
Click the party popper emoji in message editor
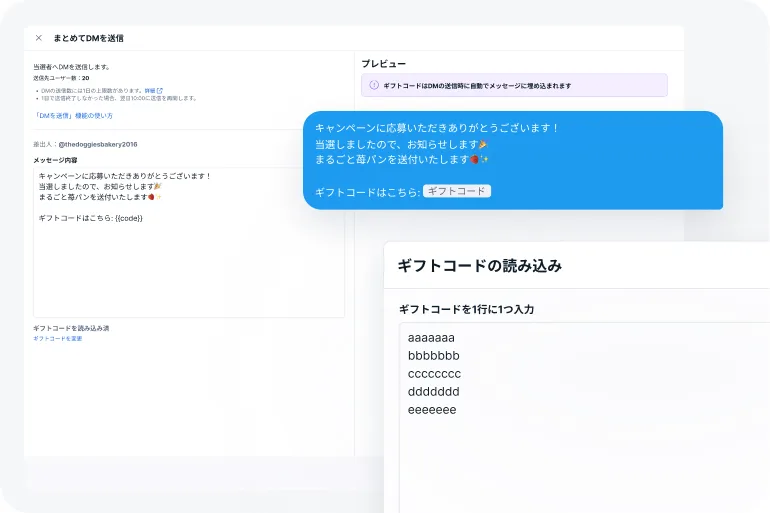pyautogui.click(x=157, y=186)
